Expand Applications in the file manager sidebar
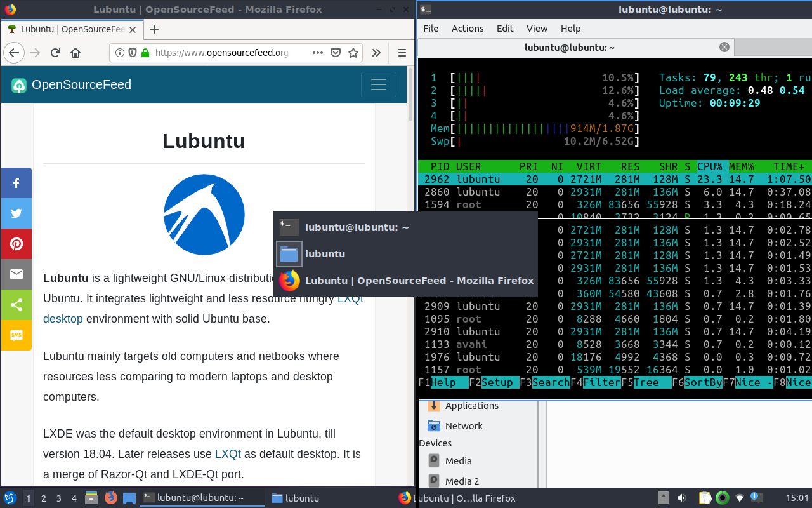 coord(473,406)
